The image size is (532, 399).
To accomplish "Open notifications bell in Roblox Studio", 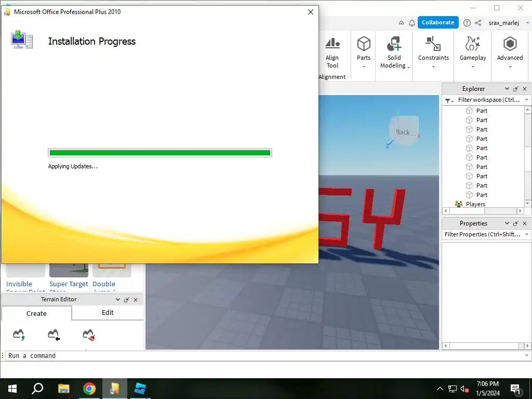I will pyautogui.click(x=412, y=23).
